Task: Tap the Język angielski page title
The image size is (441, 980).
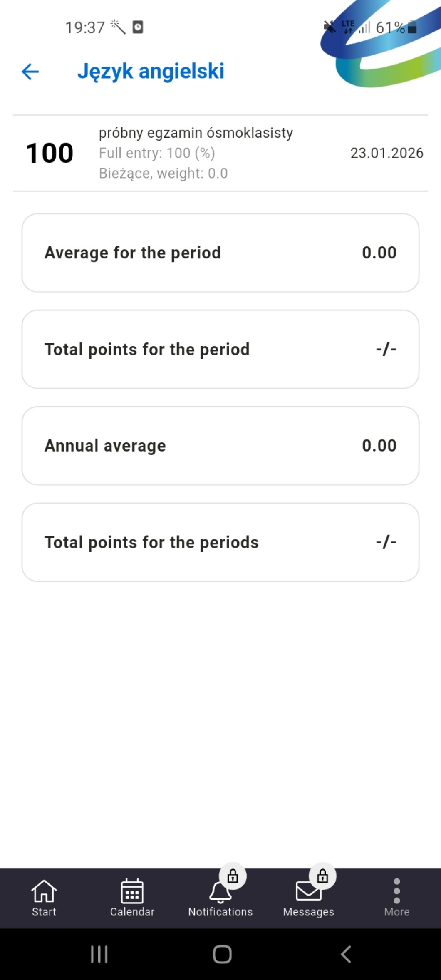Action: [x=151, y=71]
